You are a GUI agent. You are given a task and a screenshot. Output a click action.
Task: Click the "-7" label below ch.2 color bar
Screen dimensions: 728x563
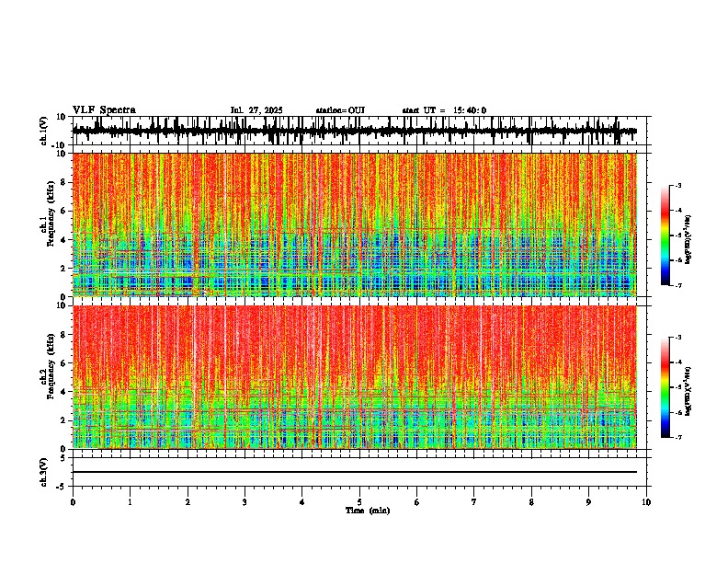click(678, 437)
